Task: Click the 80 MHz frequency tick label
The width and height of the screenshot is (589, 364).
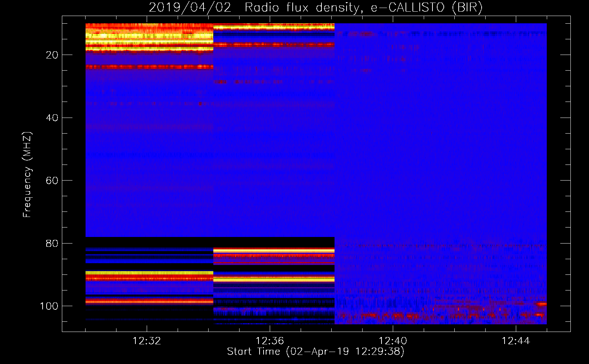Action: click(x=52, y=244)
